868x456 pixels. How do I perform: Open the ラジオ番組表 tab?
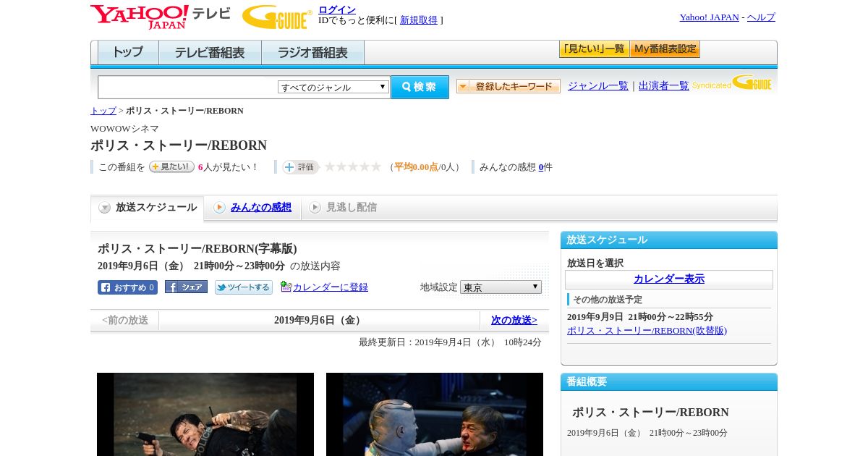[312, 53]
